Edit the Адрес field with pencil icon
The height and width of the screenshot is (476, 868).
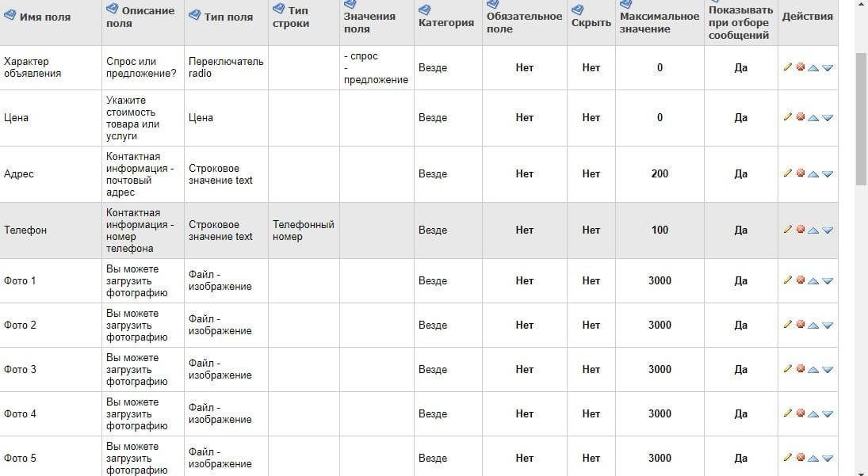coord(788,173)
